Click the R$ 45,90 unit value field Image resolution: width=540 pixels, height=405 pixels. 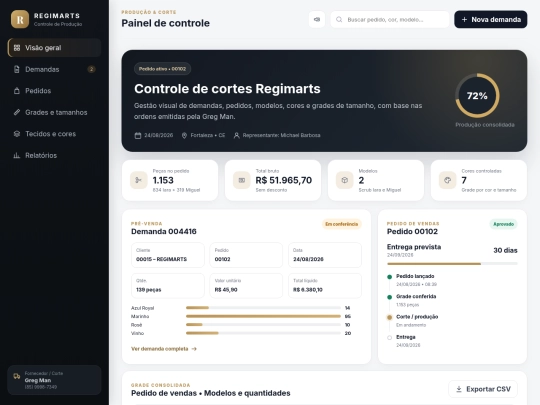246,285
